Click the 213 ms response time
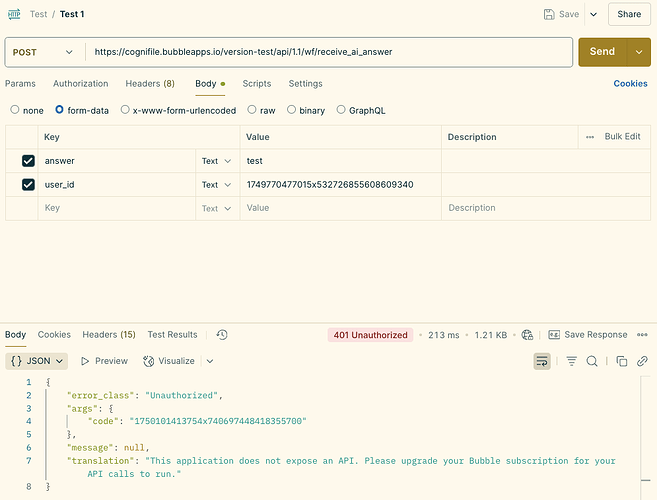This screenshot has height=500, width=657. pos(444,335)
